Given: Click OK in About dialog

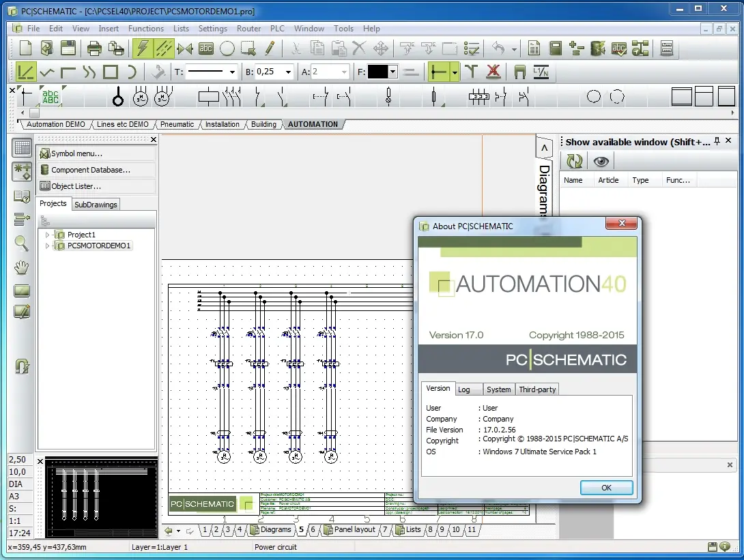Looking at the screenshot, I should (x=606, y=488).
